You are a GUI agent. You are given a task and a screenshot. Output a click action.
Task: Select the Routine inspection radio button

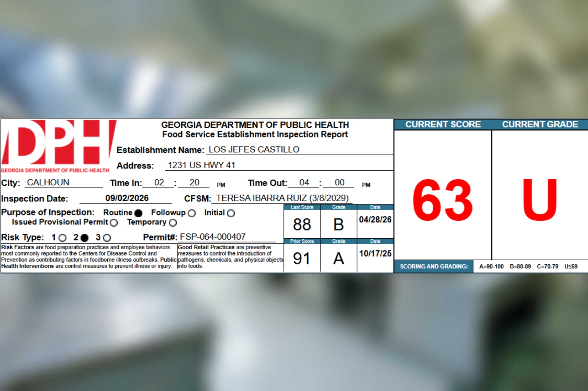(139, 213)
